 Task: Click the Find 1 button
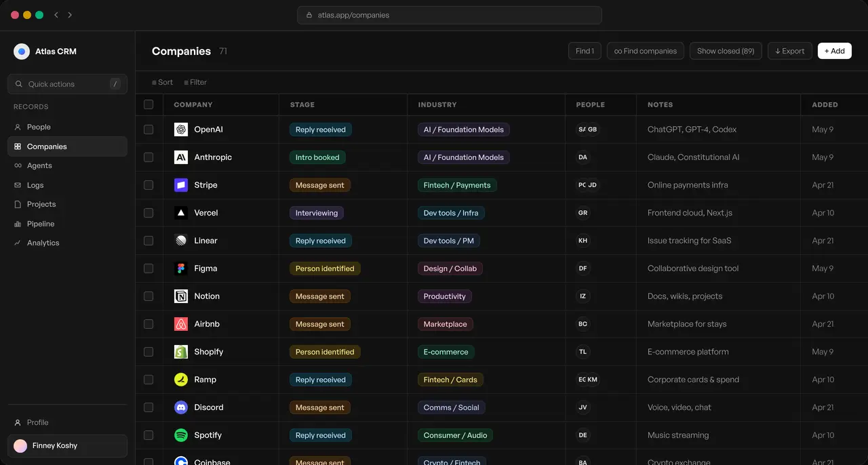coord(585,51)
